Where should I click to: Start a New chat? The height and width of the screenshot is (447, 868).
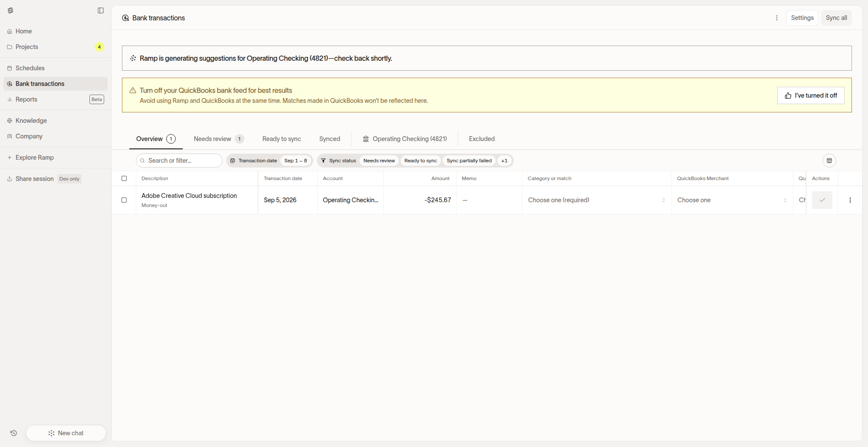66,433
